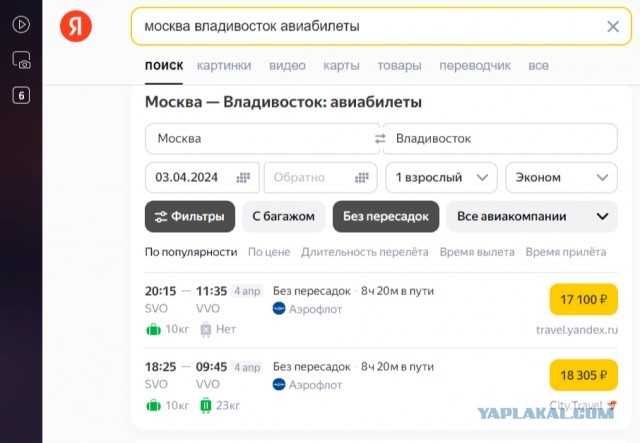The height and width of the screenshot is (443, 640).
Task: Click the Aeroflot logo on the 20:15 flight
Action: [279, 309]
